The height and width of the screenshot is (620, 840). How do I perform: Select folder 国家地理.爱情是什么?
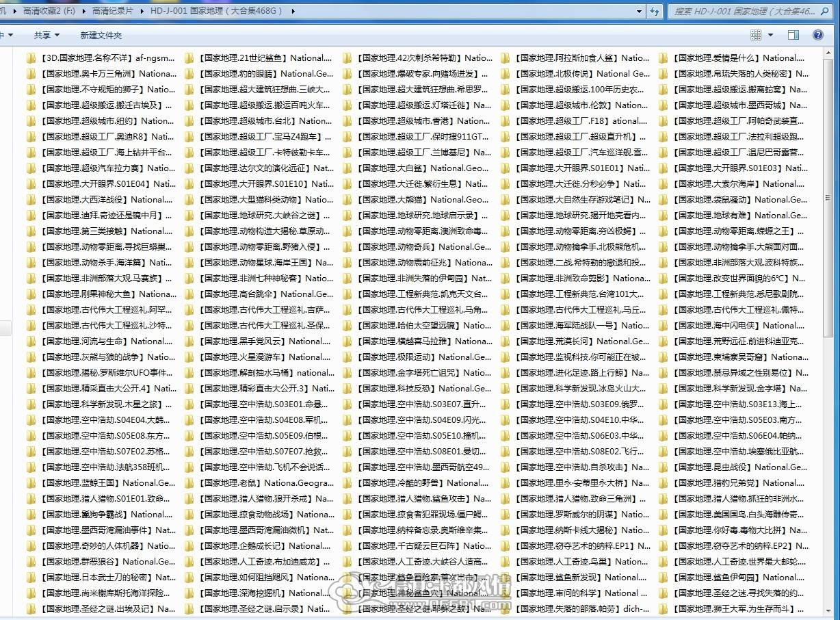coord(733,58)
